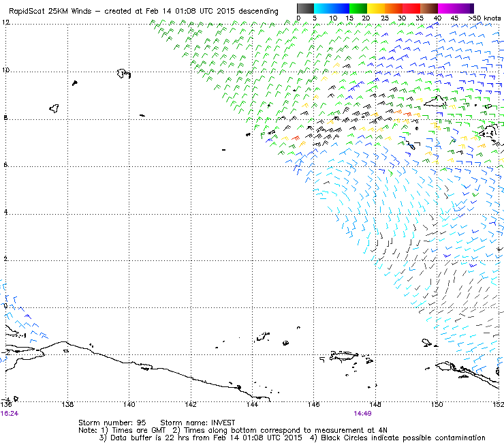Click the '40' label under the color bar
Viewport: 504px width, 443px height.
(x=437, y=18)
